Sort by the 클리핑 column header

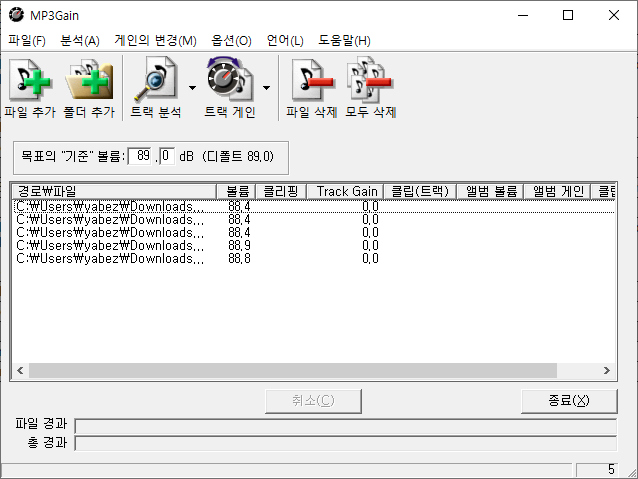coord(281,191)
